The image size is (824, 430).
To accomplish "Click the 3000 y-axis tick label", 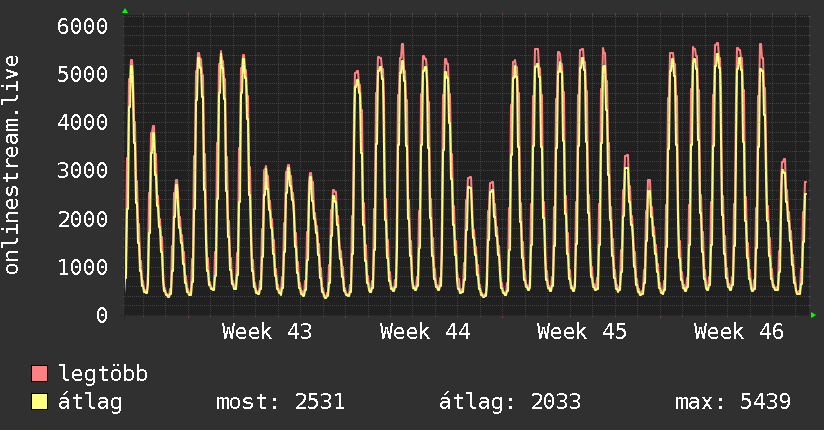I will [82, 170].
